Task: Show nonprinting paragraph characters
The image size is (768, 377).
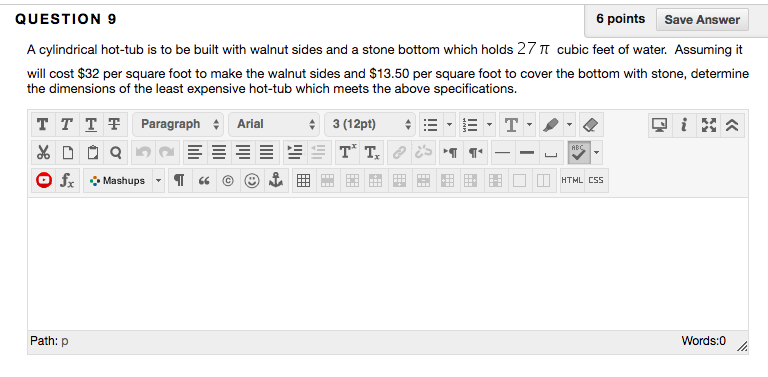Action: pos(180,181)
